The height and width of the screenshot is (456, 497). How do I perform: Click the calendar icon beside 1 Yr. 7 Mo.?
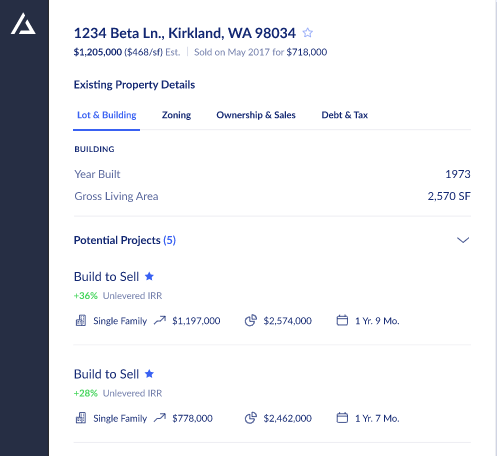pos(342,418)
